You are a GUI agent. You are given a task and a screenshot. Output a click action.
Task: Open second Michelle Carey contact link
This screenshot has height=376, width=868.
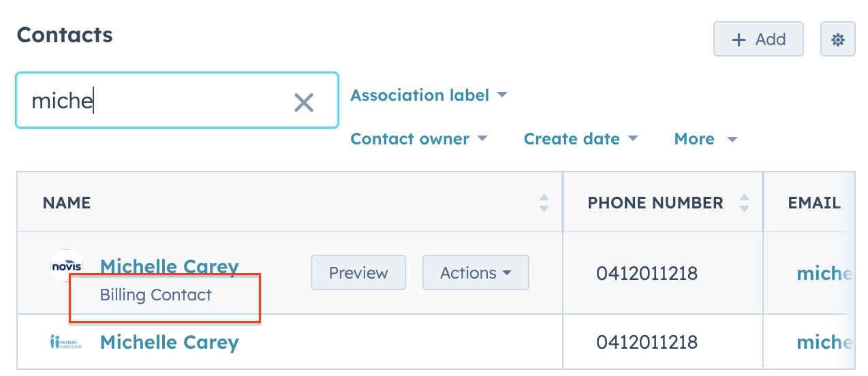(x=169, y=342)
